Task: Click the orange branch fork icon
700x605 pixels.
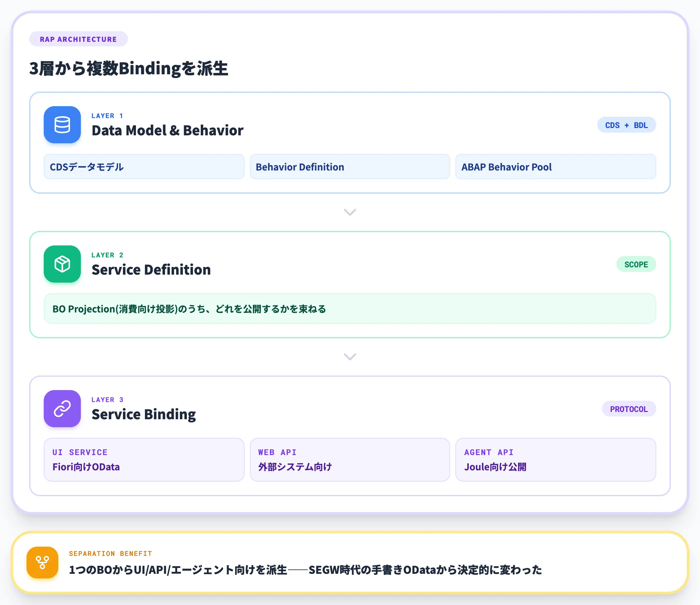Action: pyautogui.click(x=42, y=563)
